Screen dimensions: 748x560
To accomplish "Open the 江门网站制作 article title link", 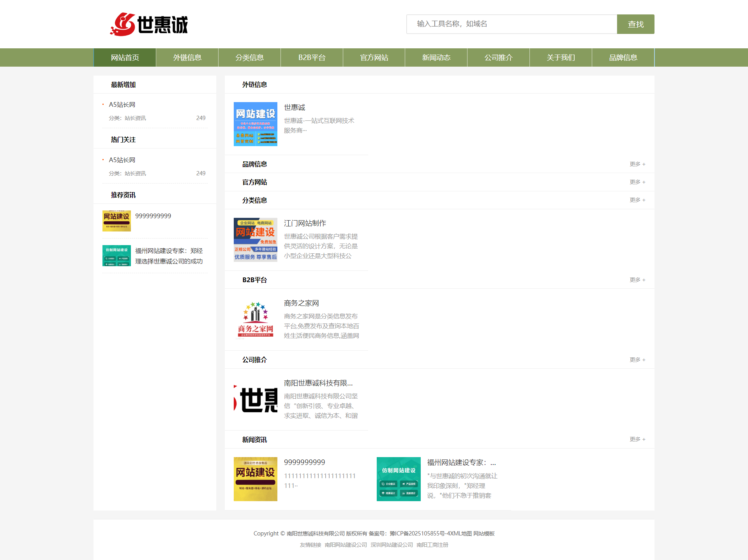I will point(305,223).
